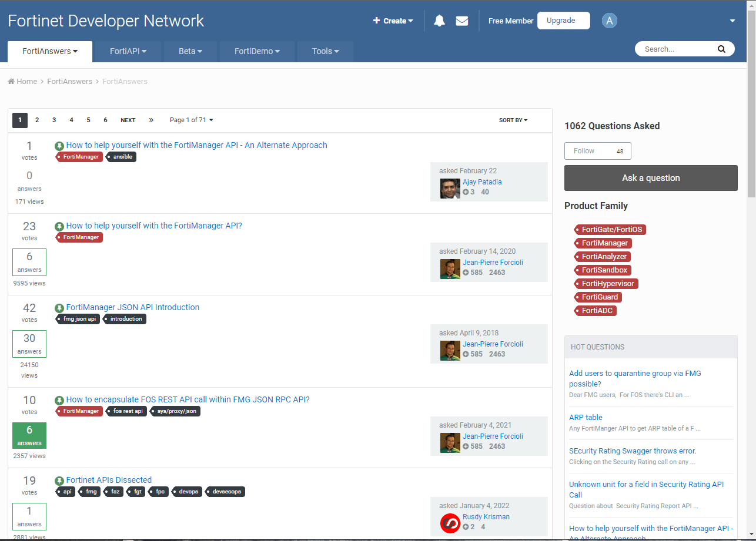Open 'How to encapsulate FOS REST API call' question
Image resolution: width=756 pixels, height=541 pixels.
click(x=188, y=399)
